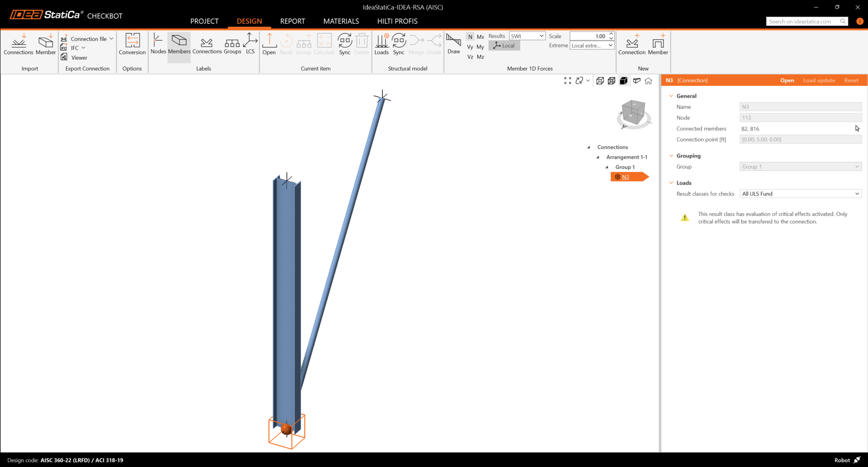Open the Conversion options tool

coord(132,44)
